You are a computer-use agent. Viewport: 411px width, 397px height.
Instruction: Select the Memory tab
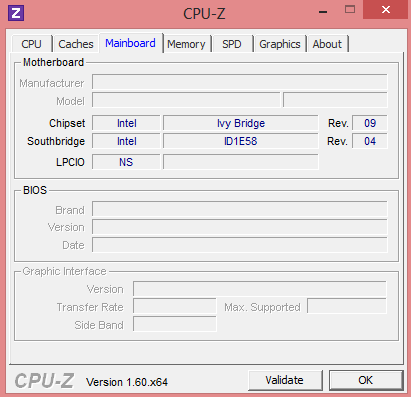click(186, 44)
